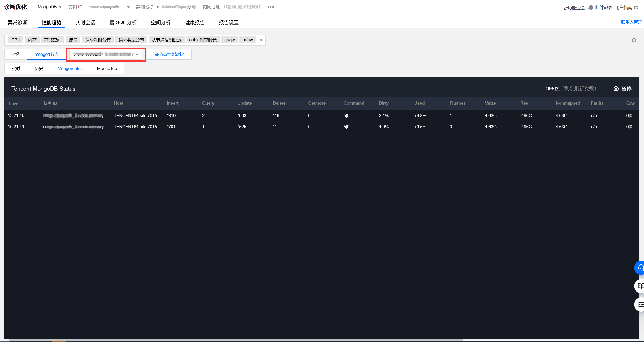Click the ellipsis icon next to instance info
Screen dimensions: 644x342
tap(271, 7)
